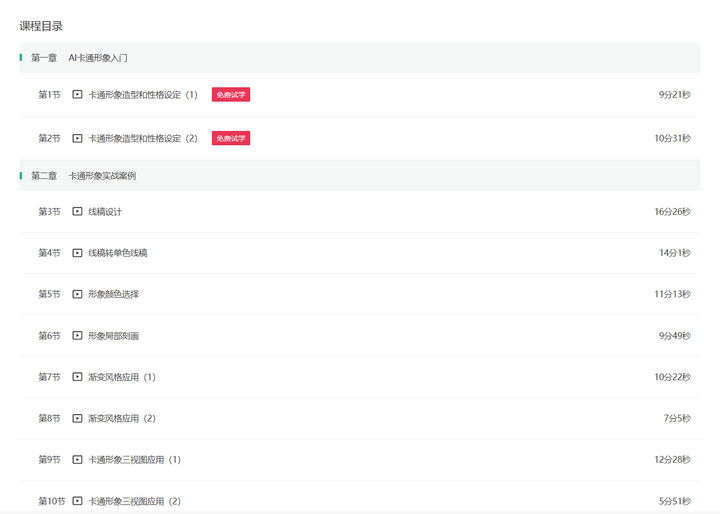Click the play icon beside 渐变风格应用 (1)

click(x=77, y=377)
